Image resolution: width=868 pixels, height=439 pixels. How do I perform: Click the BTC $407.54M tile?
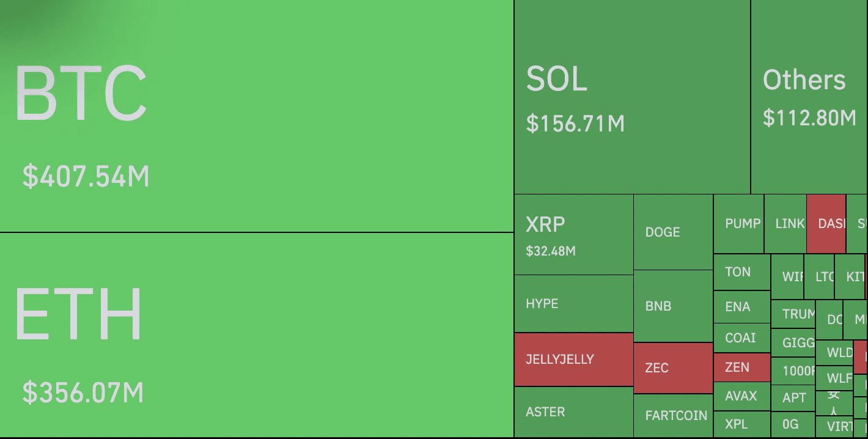coord(256,116)
